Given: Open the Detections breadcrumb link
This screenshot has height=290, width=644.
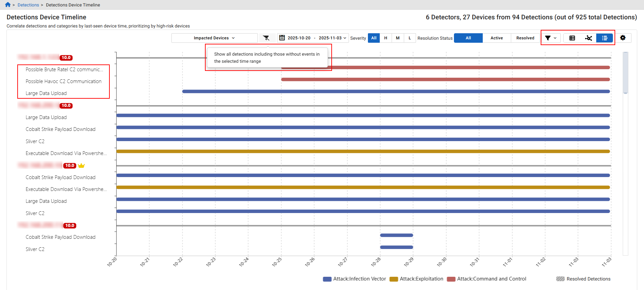Looking at the screenshot, I should tap(28, 5).
